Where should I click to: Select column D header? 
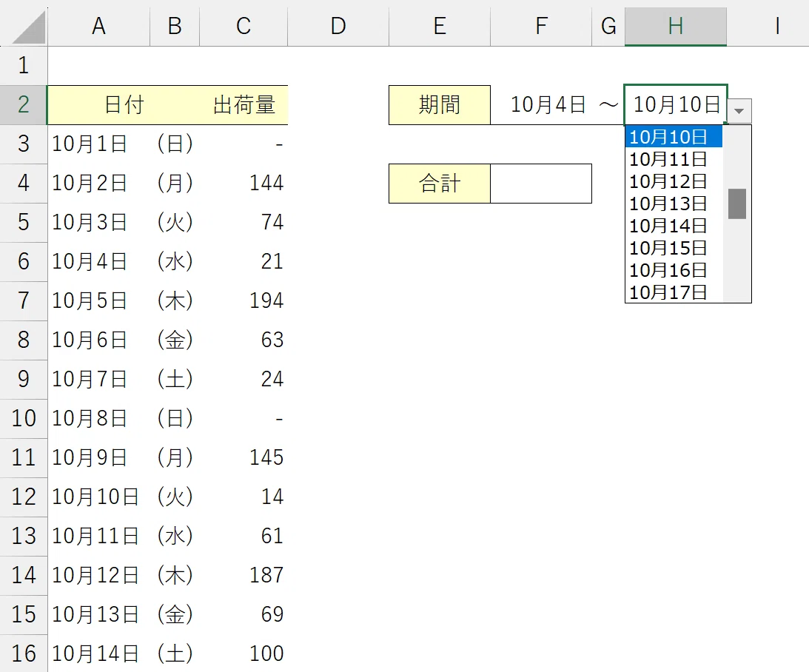point(338,27)
